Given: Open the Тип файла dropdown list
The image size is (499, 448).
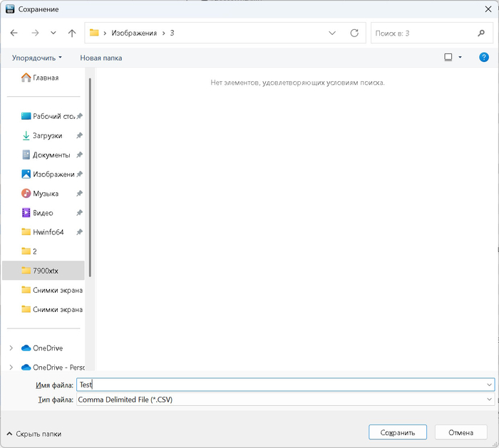Looking at the screenshot, I should click(x=488, y=400).
